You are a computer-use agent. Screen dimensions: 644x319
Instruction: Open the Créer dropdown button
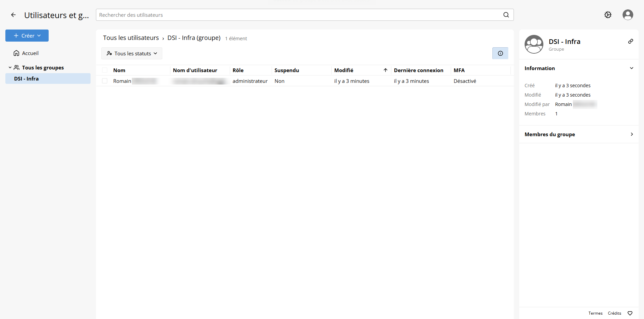(27, 36)
